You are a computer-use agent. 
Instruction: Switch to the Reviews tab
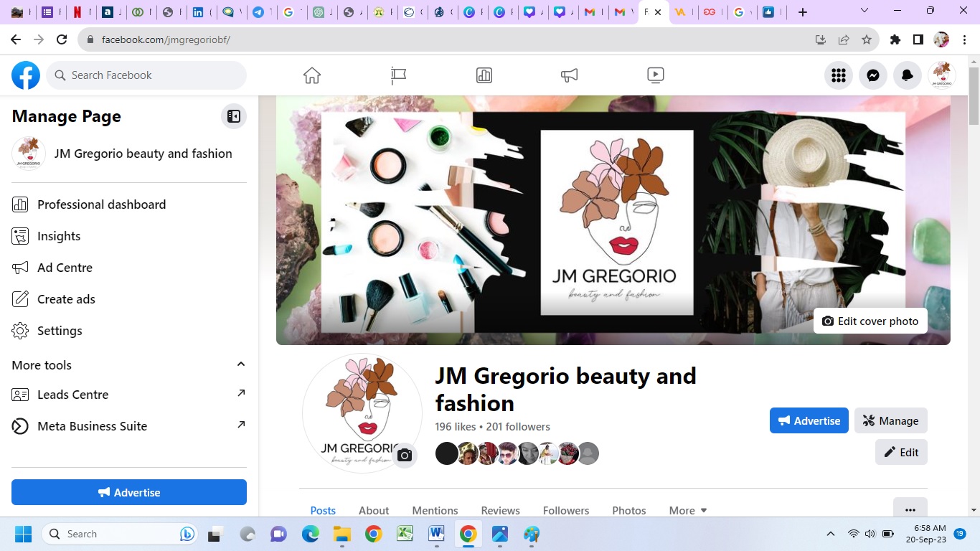(500, 510)
